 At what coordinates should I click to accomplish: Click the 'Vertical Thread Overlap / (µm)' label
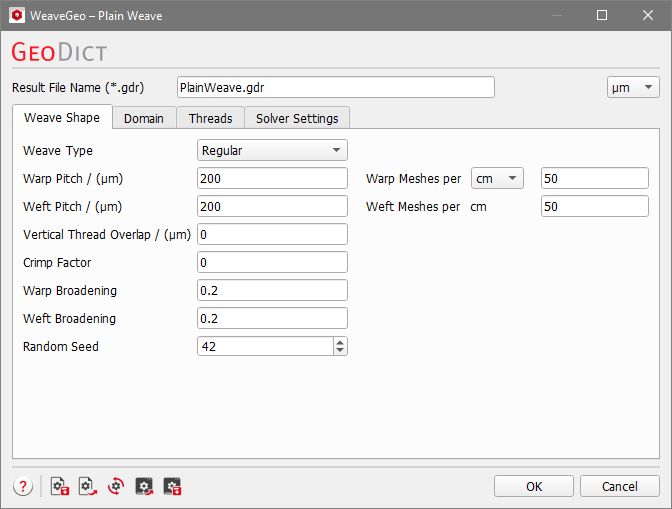107,234
